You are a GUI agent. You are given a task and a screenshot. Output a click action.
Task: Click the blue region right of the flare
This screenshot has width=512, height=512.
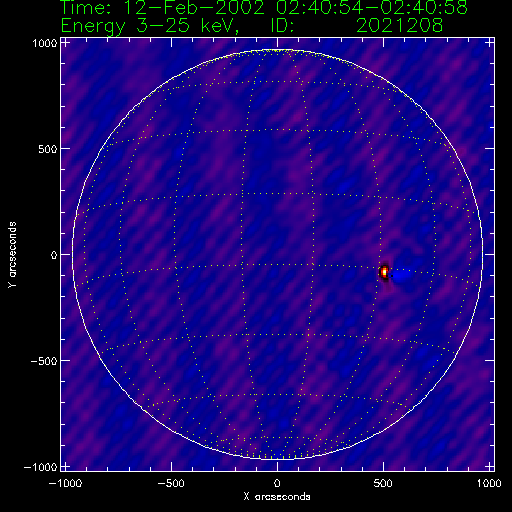[x=401, y=276]
